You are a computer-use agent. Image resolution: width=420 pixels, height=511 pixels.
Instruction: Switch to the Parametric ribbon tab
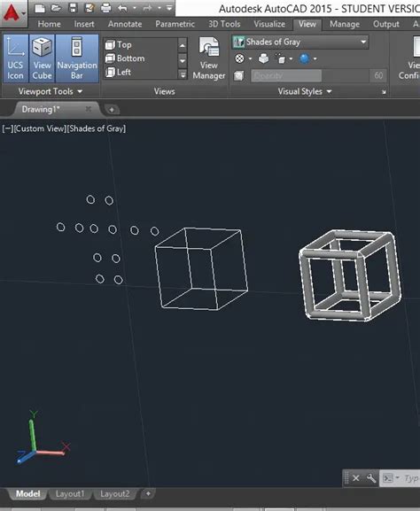[175, 24]
